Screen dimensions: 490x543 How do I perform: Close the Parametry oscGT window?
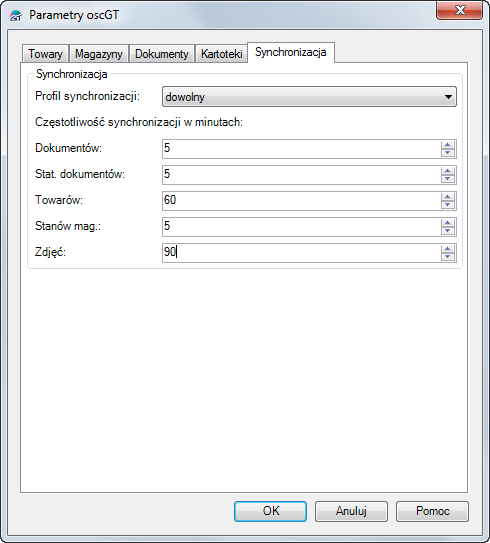tap(460, 10)
